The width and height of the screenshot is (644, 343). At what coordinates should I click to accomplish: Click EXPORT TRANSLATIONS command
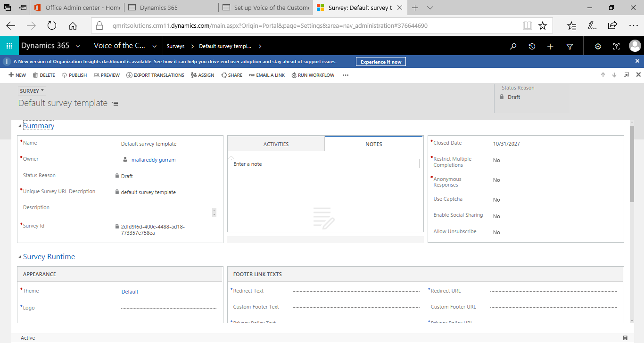tap(155, 75)
